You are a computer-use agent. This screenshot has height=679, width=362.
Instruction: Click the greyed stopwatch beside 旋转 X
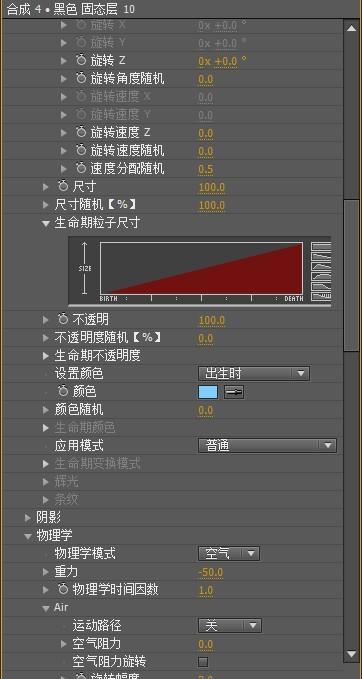(x=81, y=25)
